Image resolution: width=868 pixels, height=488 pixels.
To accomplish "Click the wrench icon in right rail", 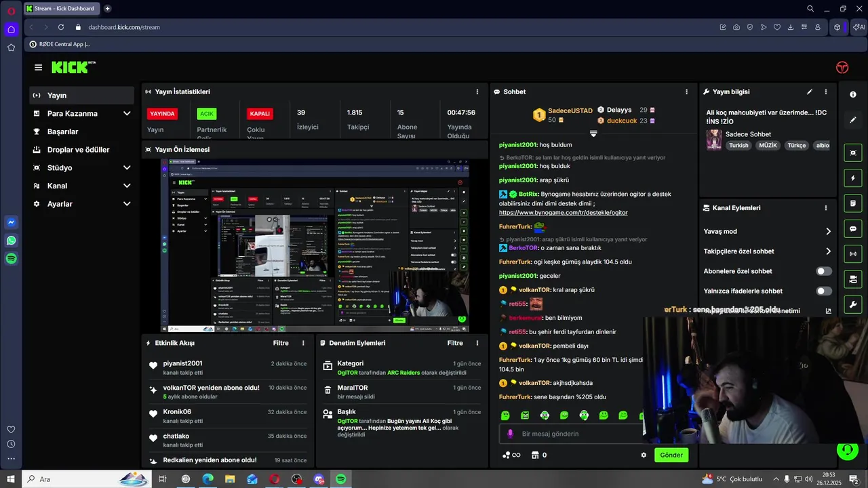I will [x=853, y=304].
